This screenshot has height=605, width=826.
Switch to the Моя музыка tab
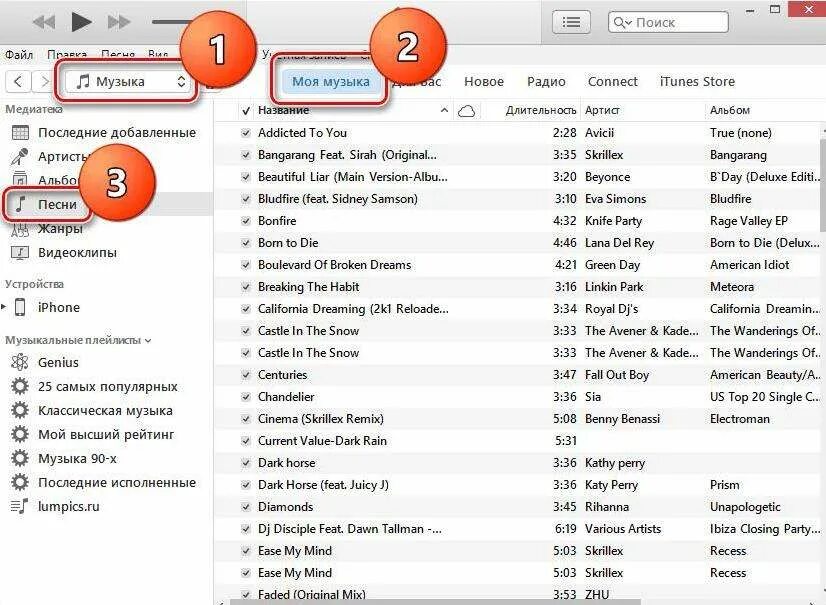tap(331, 82)
